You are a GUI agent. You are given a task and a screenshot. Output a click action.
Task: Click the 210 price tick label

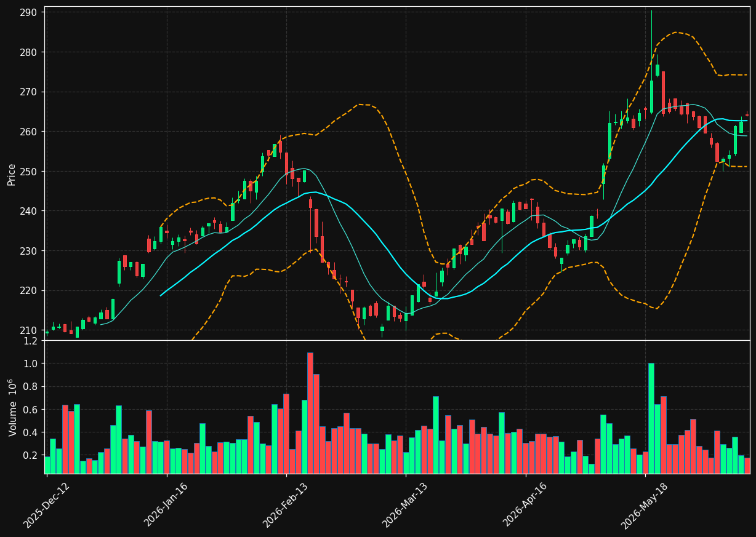click(28, 330)
